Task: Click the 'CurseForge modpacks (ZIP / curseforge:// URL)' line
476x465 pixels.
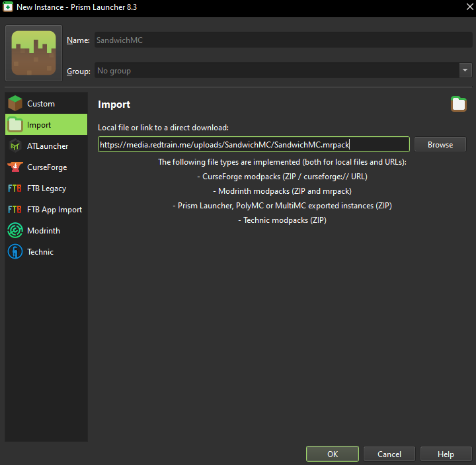Action: click(x=282, y=177)
